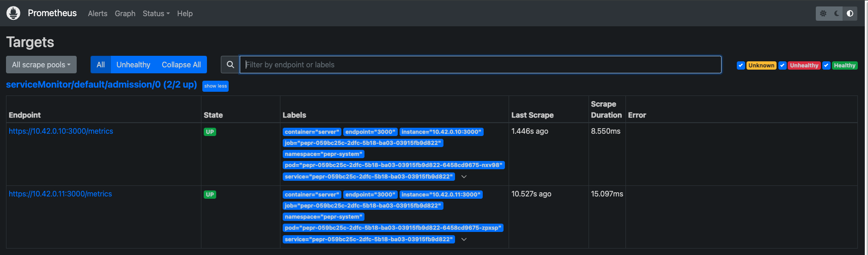The image size is (868, 255).
Task: Switch to dark theme moon icon
Action: (x=837, y=13)
